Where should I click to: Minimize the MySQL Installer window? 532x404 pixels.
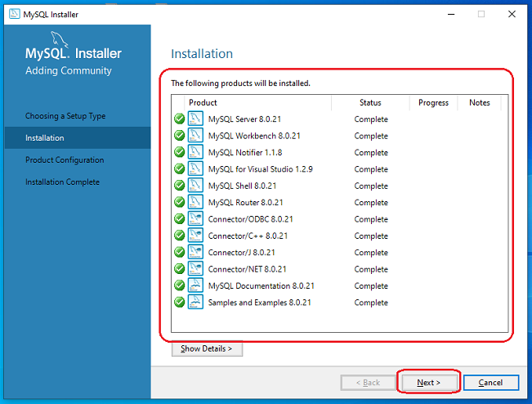point(451,14)
